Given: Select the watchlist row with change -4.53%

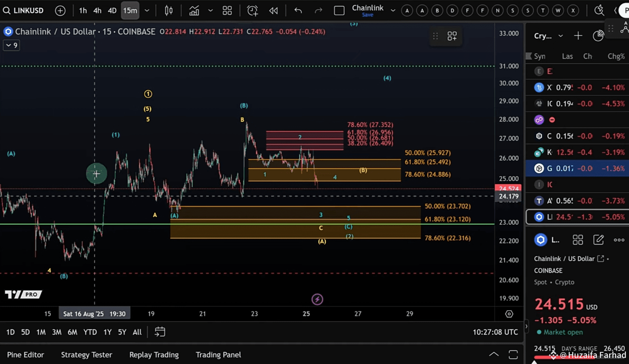Looking at the screenshot, I should coord(577,103).
